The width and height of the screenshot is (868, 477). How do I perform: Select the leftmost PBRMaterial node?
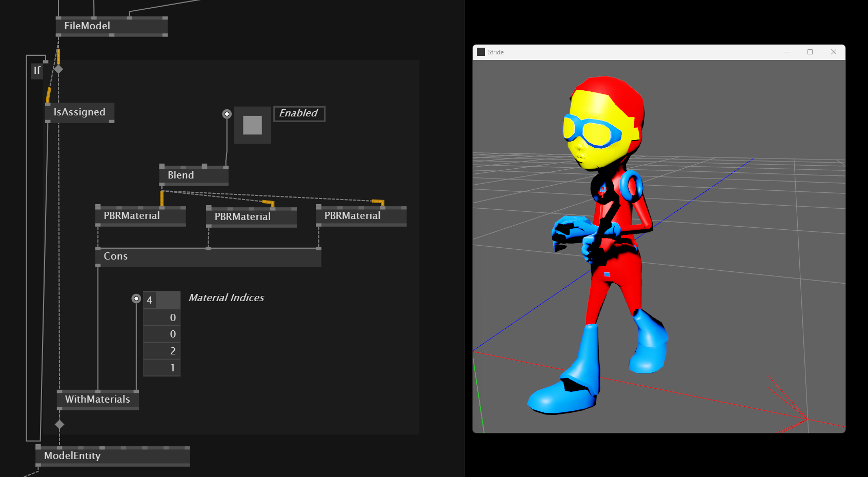tap(140, 216)
